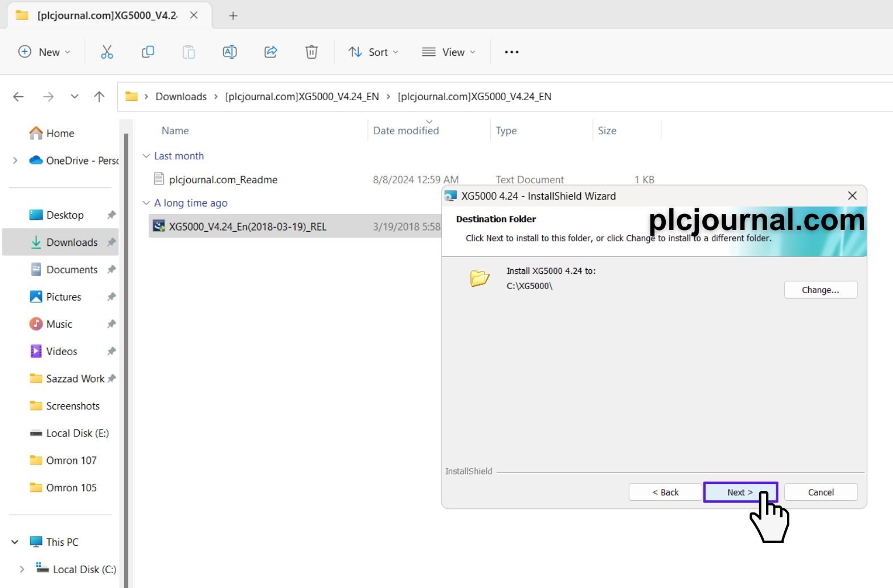Image resolution: width=893 pixels, height=588 pixels.
Task: Click the Copy icon in toolbar
Action: [x=148, y=52]
